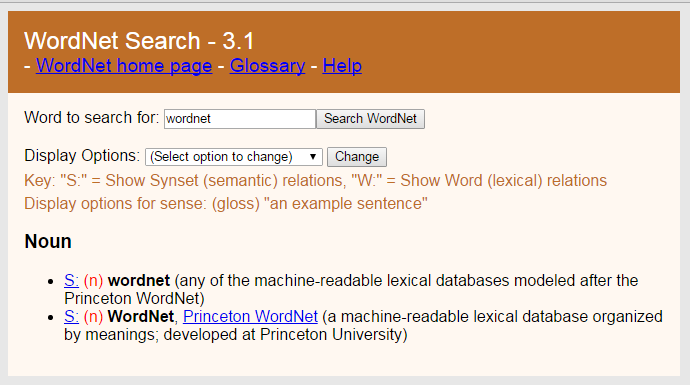Click the Change button
The height and width of the screenshot is (385, 690).
357,157
